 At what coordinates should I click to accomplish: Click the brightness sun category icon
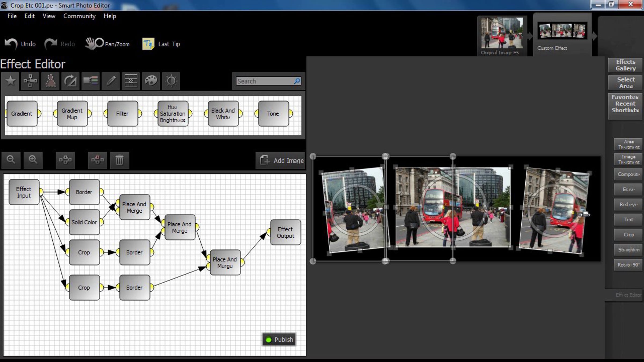pyautogui.click(x=171, y=81)
